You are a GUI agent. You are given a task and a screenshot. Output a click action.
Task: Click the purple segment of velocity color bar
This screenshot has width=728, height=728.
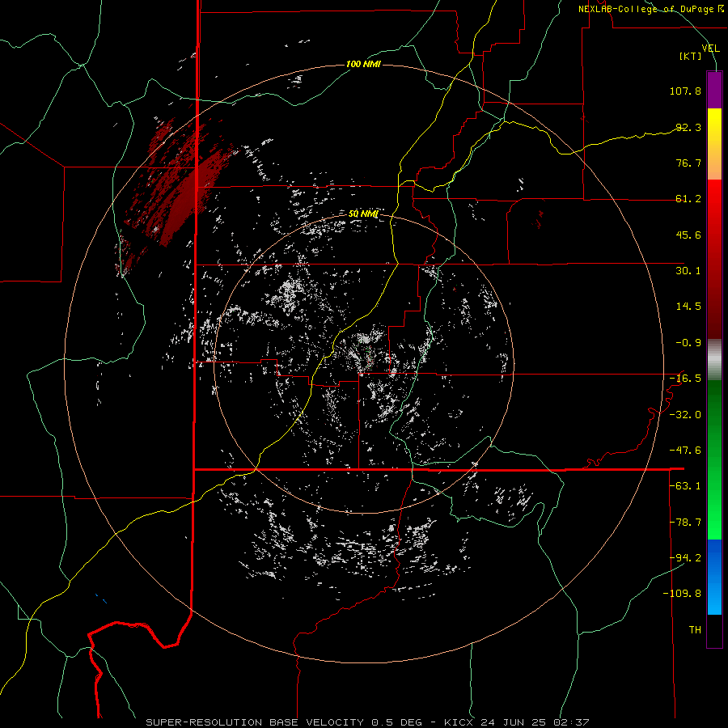click(714, 90)
